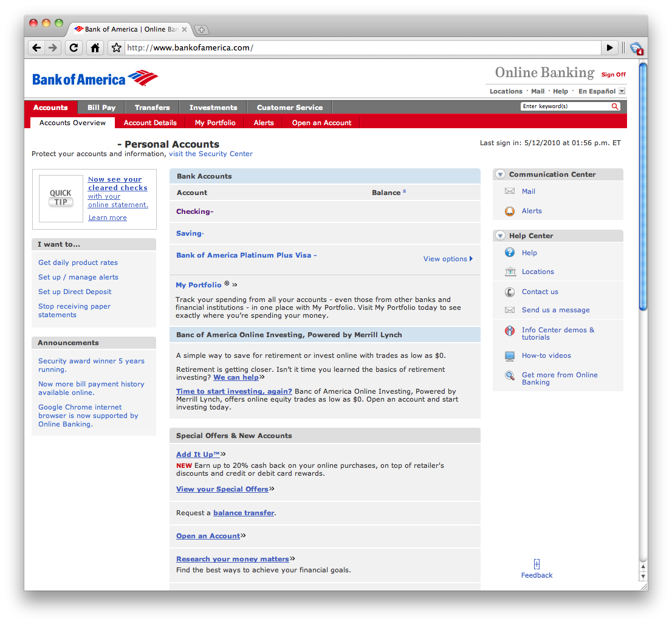Screen dimensions: 672x624
Task: Switch to the Investments tab
Action: pyautogui.click(x=213, y=107)
